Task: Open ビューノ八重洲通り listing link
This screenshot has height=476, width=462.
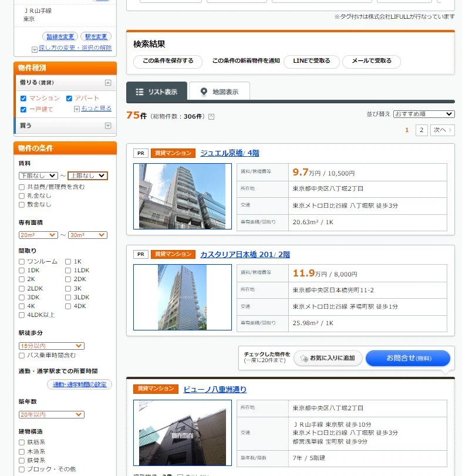Action: 215,390
